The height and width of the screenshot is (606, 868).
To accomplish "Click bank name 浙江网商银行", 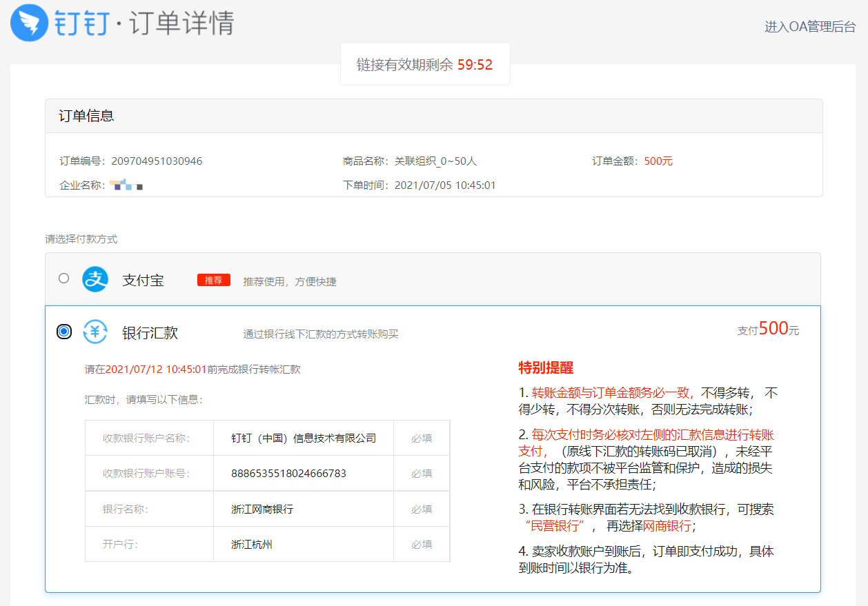I will 262,509.
